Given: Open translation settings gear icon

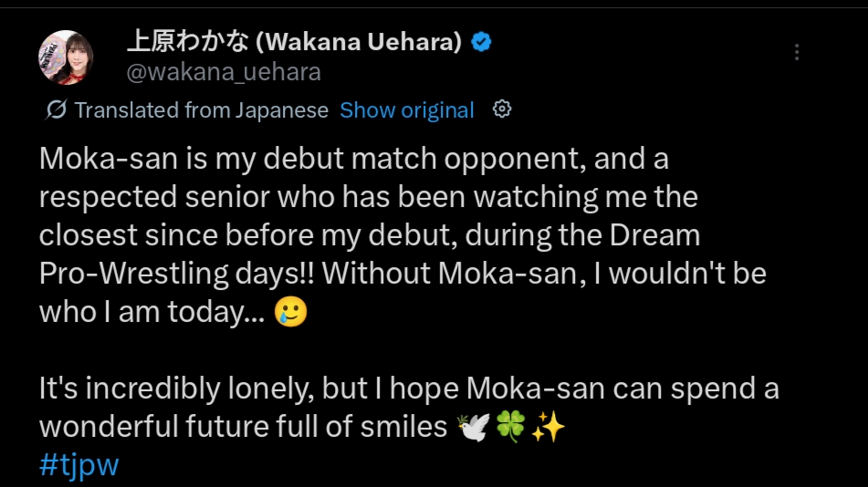Looking at the screenshot, I should [501, 109].
